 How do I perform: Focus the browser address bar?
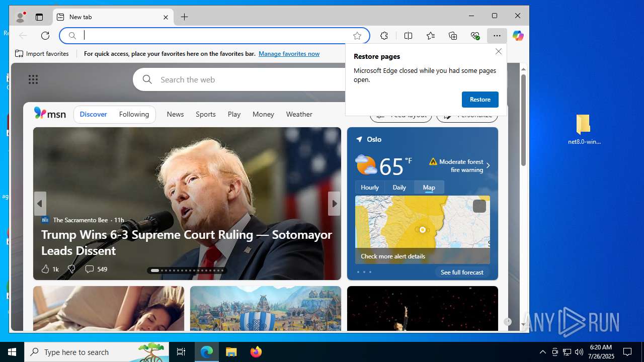coord(215,36)
